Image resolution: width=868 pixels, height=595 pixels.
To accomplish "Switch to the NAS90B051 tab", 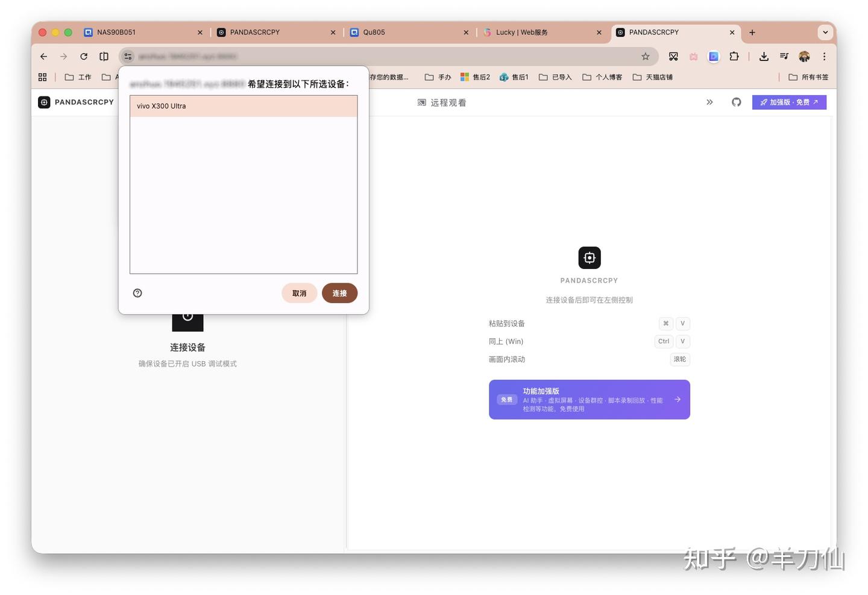I will (143, 33).
